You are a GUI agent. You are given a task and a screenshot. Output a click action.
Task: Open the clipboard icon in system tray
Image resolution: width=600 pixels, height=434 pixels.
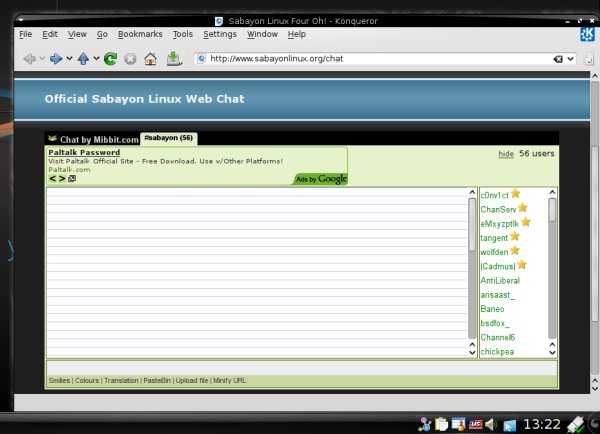coord(441,424)
